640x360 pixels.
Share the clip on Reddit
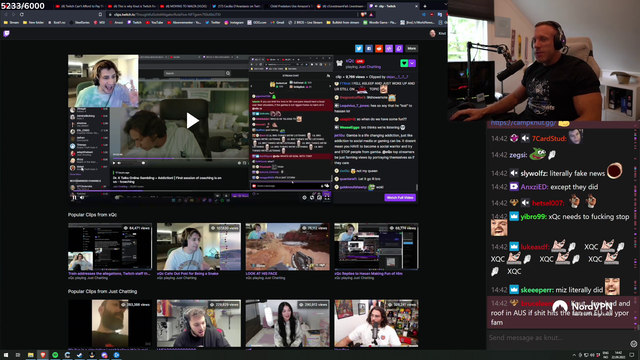(x=379, y=49)
